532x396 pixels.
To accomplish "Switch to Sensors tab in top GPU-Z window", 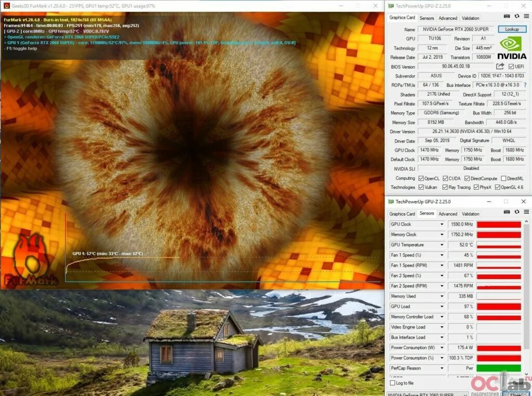I will click(x=427, y=18).
